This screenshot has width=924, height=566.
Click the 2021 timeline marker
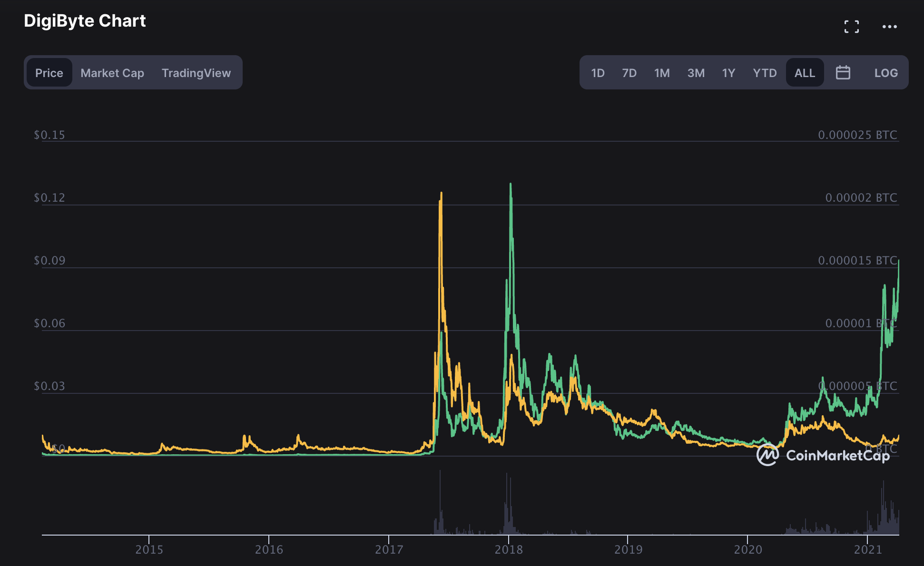(x=868, y=550)
